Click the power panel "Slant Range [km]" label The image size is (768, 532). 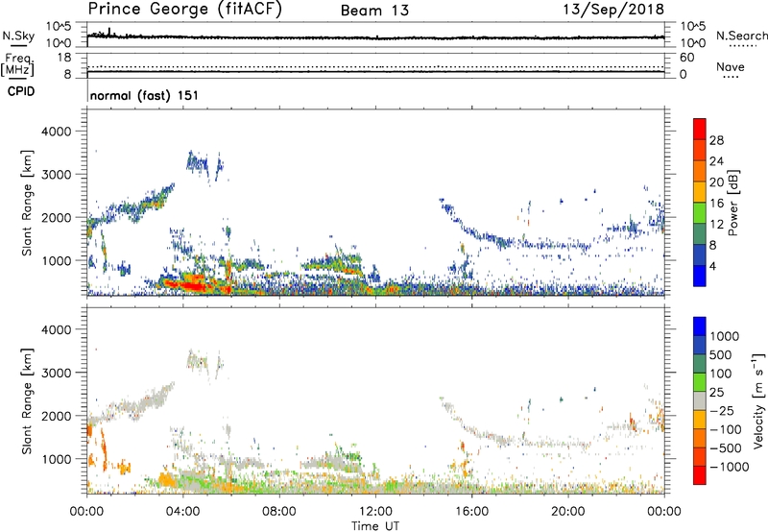[x=27, y=203]
